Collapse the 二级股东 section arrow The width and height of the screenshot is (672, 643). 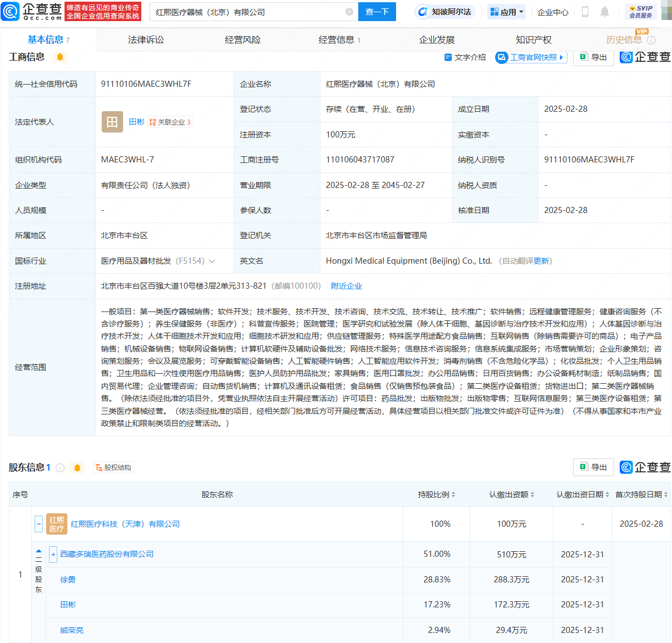[39, 551]
